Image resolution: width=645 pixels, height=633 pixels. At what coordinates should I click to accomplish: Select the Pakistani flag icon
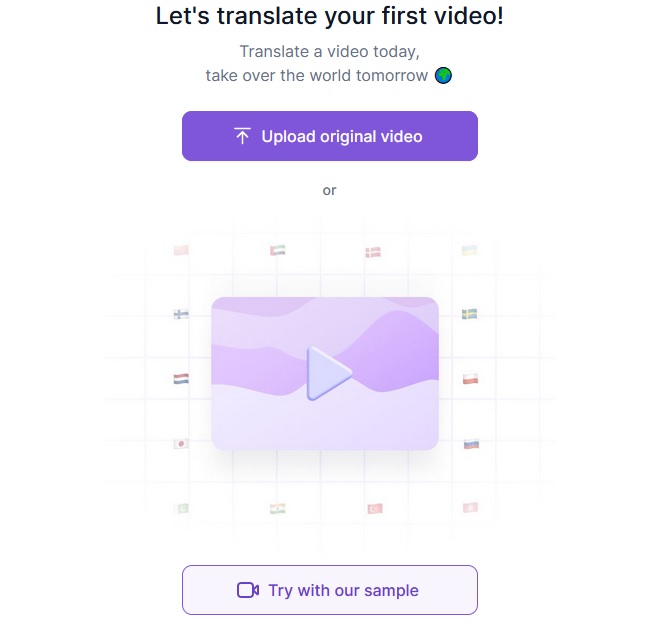[x=181, y=509]
